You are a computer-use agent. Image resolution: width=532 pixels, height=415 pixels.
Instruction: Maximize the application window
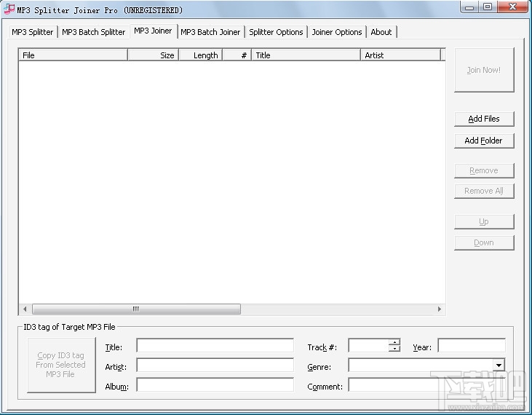[488, 7]
